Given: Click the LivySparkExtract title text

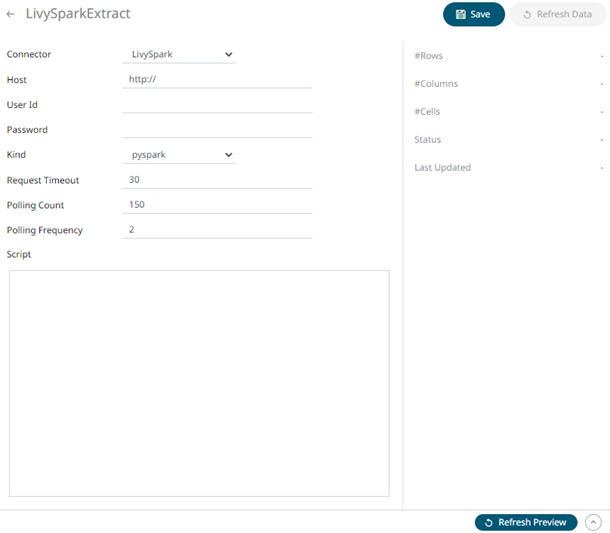Looking at the screenshot, I should [x=78, y=15].
